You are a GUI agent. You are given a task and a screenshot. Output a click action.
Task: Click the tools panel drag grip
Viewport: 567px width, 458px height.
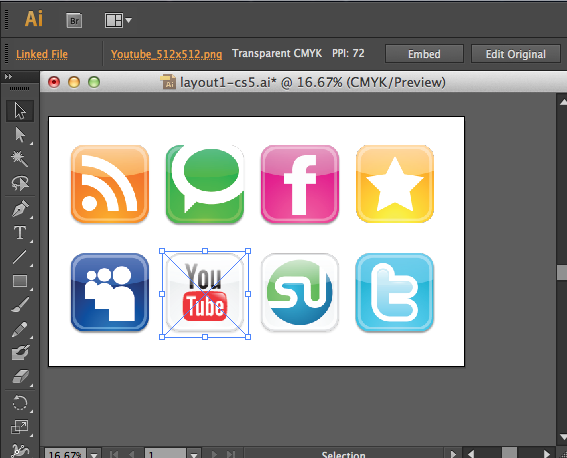(20, 89)
